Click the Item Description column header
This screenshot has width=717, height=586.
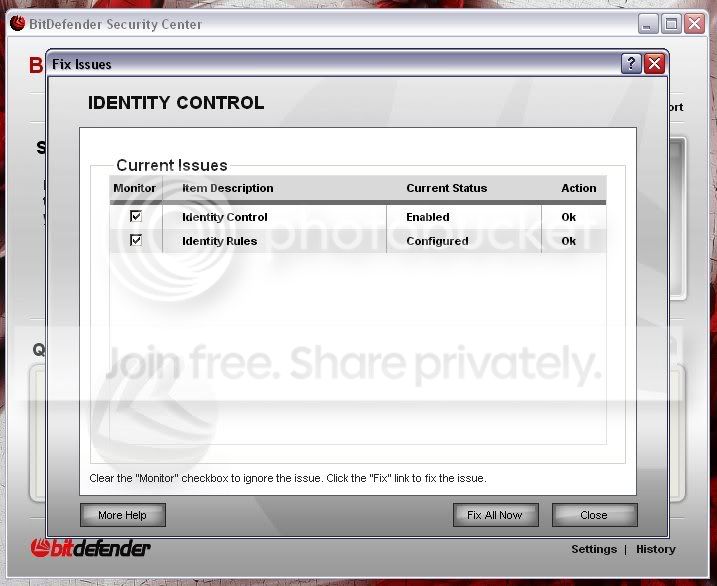pos(228,188)
